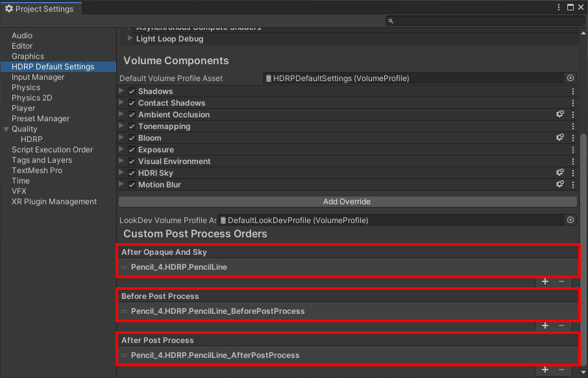Open Shadows override kebab menu
Screen dimensions: 588x378
(x=572, y=91)
